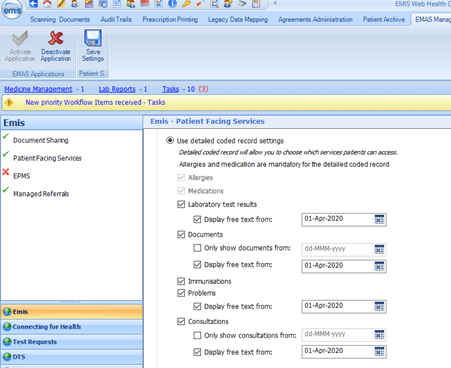Viewport: 451px width, 368px height.
Task: Toggle Display free text under Consultations
Action: tap(197, 352)
